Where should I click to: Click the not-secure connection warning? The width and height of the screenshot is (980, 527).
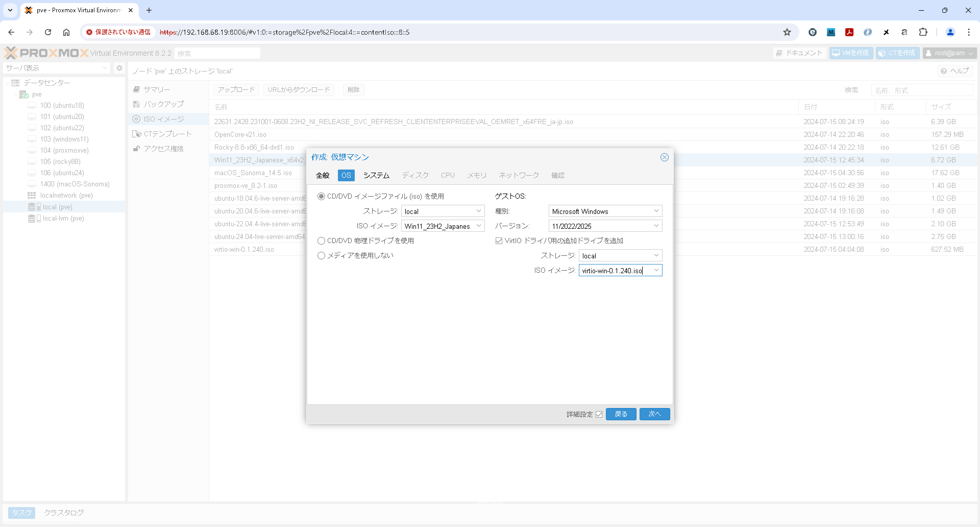pos(118,32)
